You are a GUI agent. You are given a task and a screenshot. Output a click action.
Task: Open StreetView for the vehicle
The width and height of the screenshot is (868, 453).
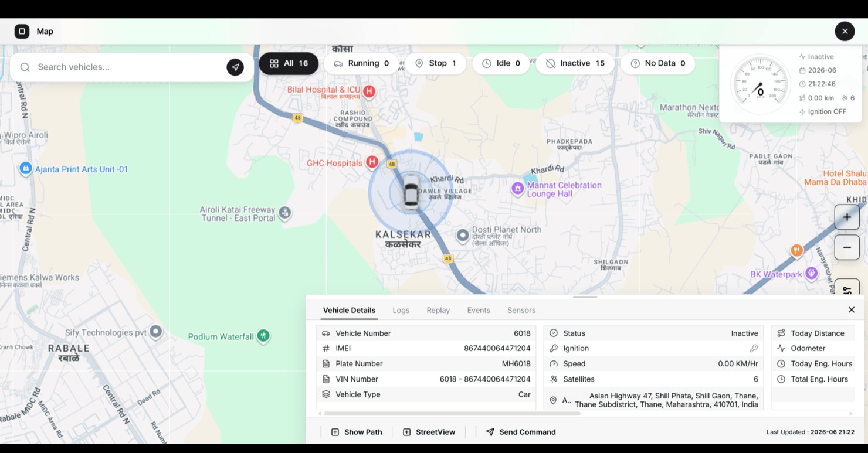tap(429, 432)
